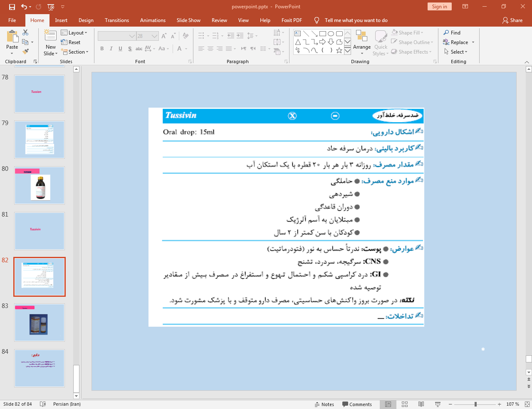Select slide 83 thumbnail

coord(40,323)
